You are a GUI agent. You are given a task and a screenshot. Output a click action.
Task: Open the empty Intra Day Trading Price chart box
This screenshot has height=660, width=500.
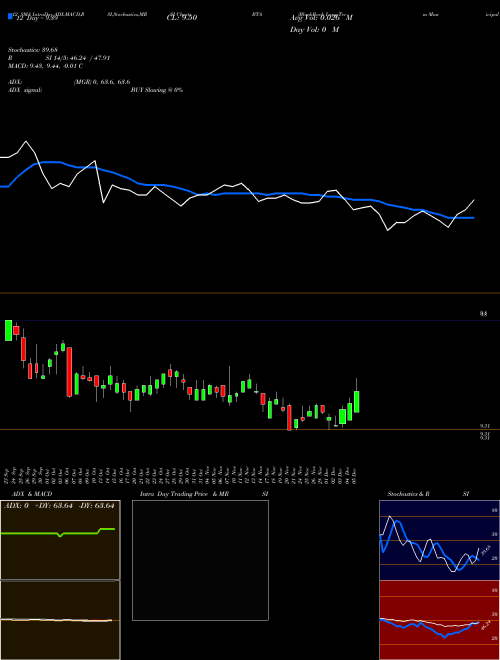pyautogui.click(x=200, y=560)
